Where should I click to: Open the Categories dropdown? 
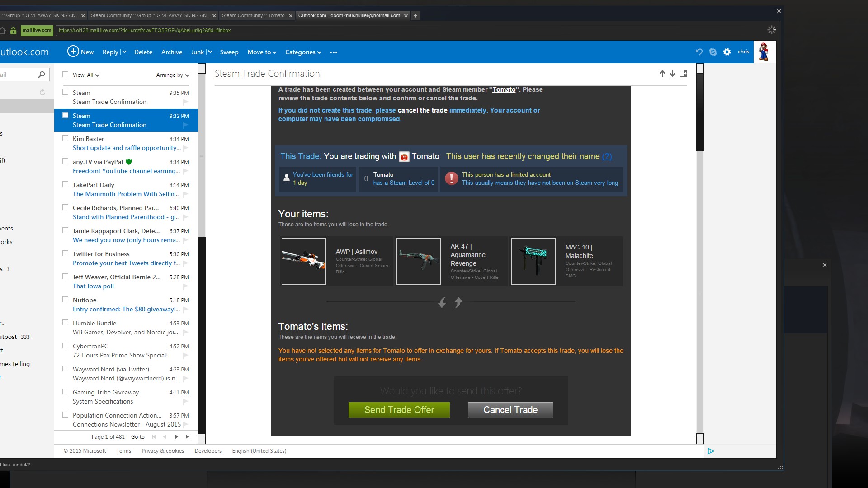click(303, 52)
